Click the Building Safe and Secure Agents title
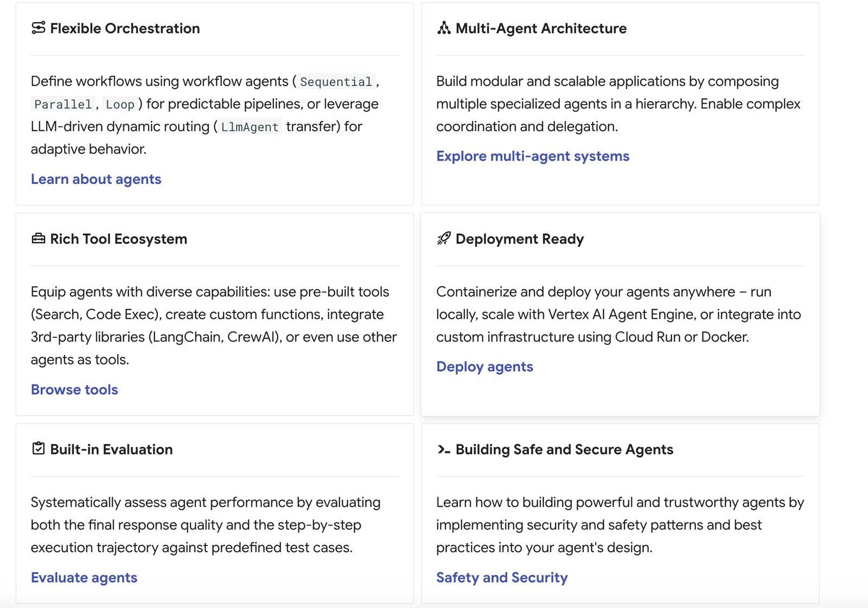Viewport: 868px width, 608px height. tap(564, 449)
